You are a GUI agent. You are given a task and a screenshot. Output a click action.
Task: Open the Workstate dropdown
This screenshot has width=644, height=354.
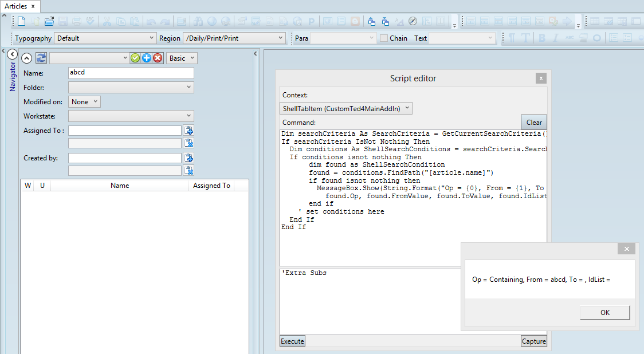tap(131, 116)
